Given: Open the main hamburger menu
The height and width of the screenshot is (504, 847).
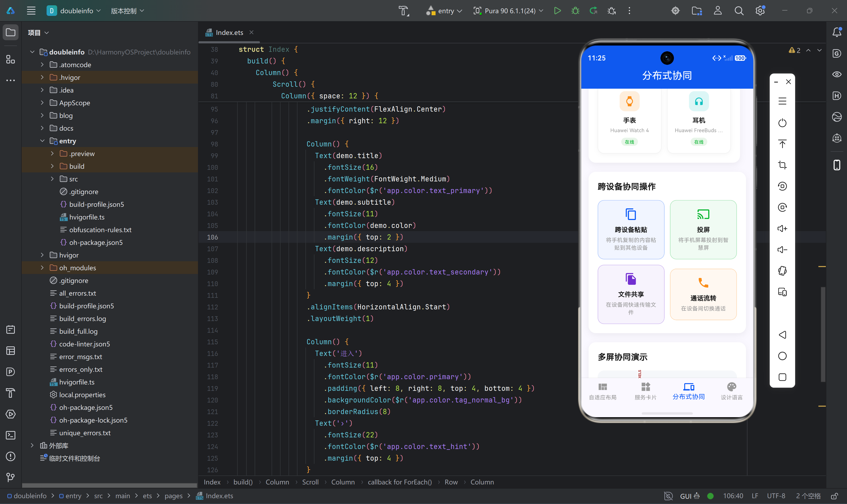Looking at the screenshot, I should tap(31, 11).
